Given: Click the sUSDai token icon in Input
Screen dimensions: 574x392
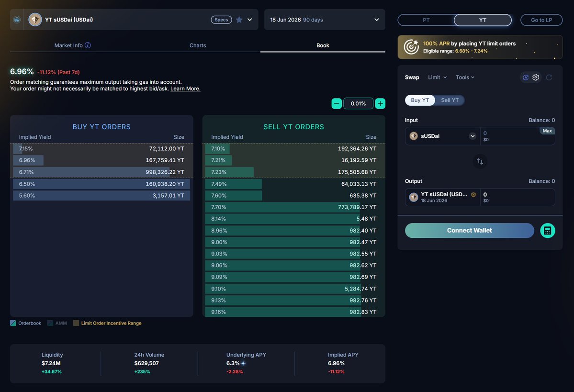Looking at the screenshot, I should tap(414, 136).
